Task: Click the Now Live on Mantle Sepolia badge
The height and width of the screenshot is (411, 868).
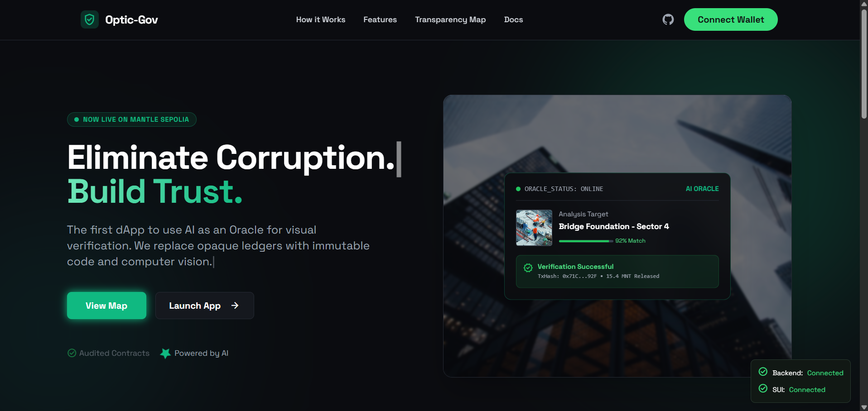Action: coord(132,119)
